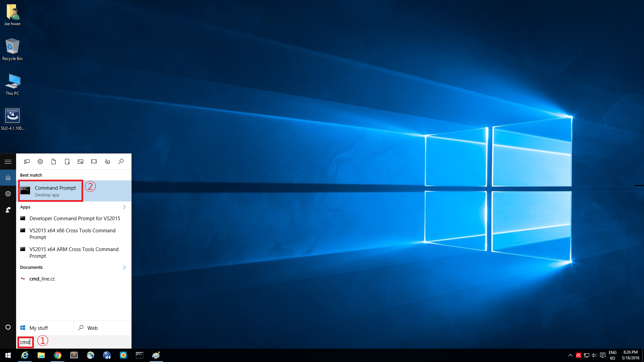Open Command Prompt icon on taskbar
644x362 pixels.
pos(140,355)
